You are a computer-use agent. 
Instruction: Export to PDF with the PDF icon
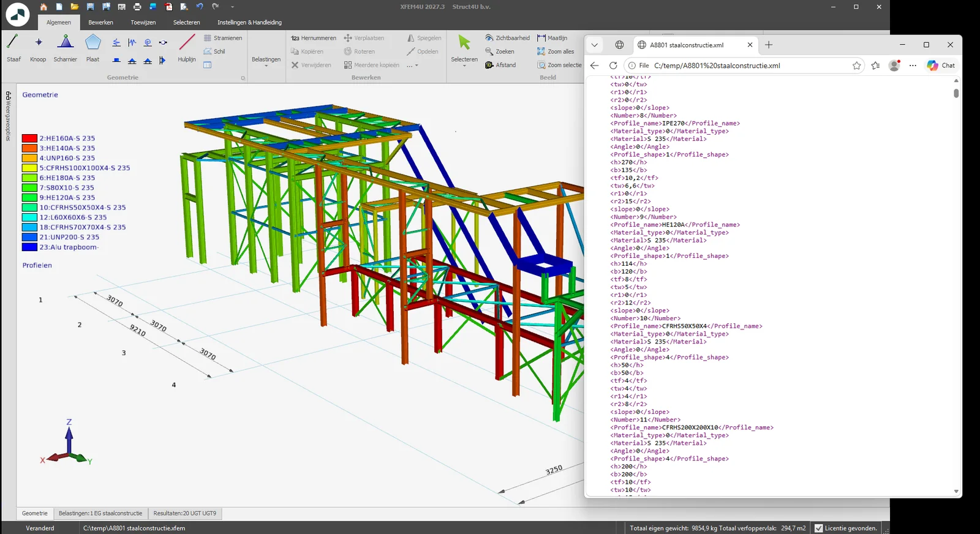[x=168, y=7]
